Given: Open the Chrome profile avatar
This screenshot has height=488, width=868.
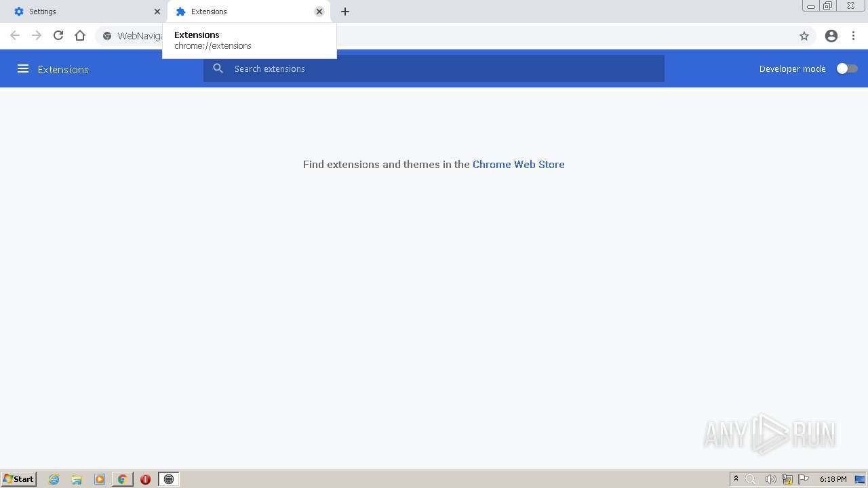Looking at the screenshot, I should 831,36.
